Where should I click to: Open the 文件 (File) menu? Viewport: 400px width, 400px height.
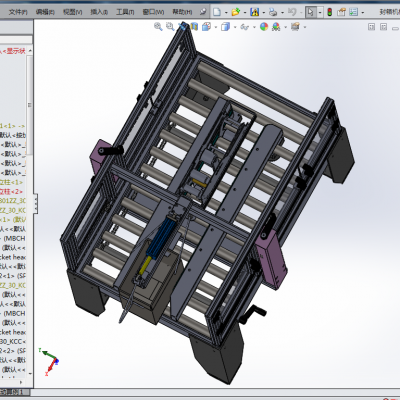tap(18, 12)
